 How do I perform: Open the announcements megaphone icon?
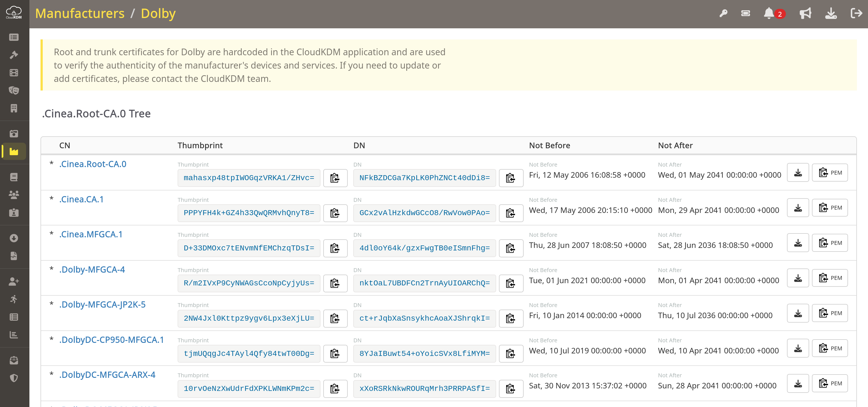point(805,14)
